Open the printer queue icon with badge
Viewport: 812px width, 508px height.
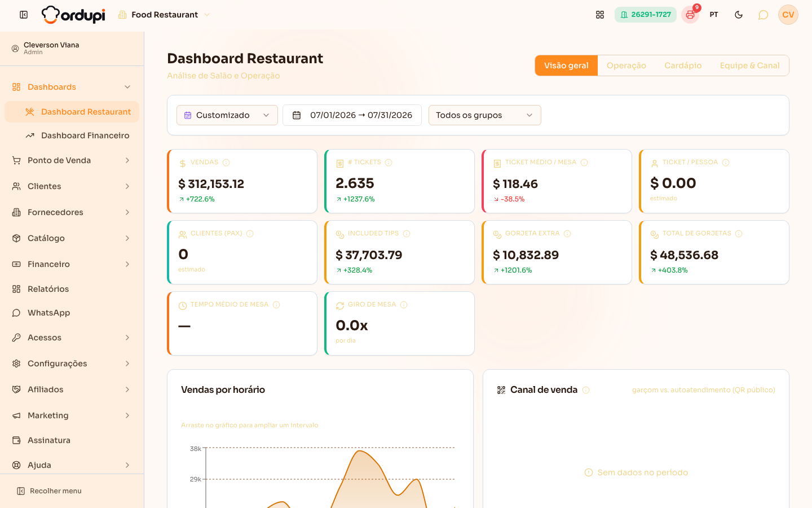point(690,15)
